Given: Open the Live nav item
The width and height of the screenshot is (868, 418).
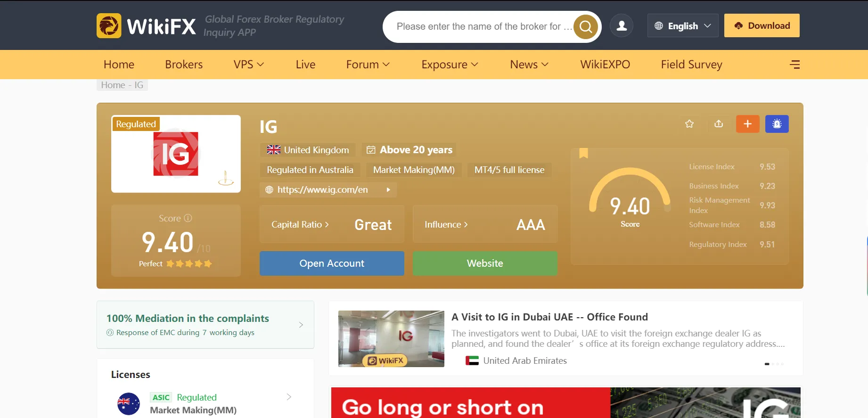Looking at the screenshot, I should [305, 65].
